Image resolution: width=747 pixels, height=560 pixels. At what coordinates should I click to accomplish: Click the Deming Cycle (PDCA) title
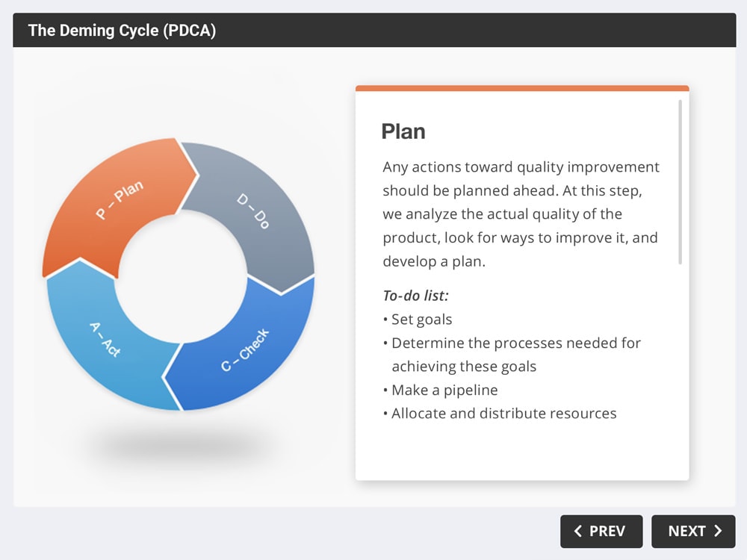click(x=122, y=31)
